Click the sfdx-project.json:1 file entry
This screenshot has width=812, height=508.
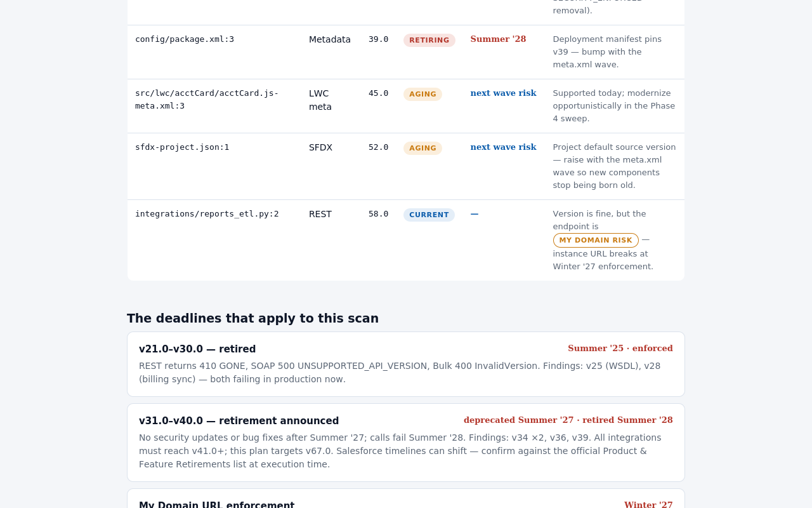tap(182, 147)
